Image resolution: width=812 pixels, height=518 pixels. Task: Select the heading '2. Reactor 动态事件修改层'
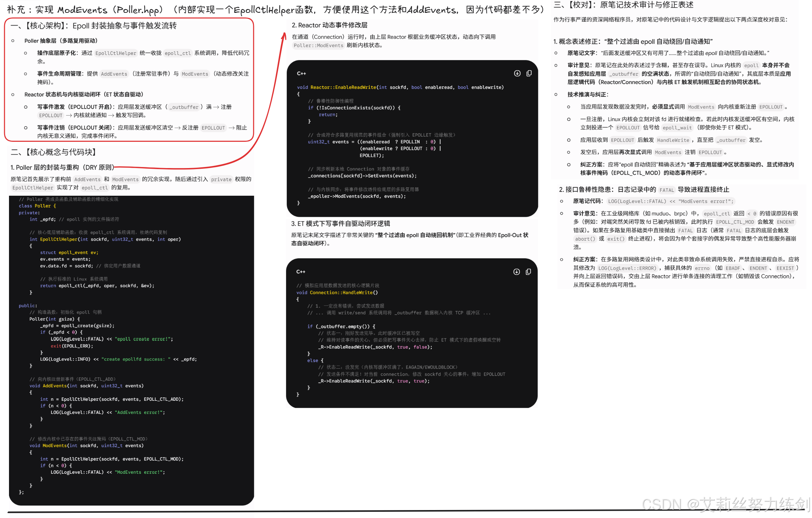pos(329,25)
